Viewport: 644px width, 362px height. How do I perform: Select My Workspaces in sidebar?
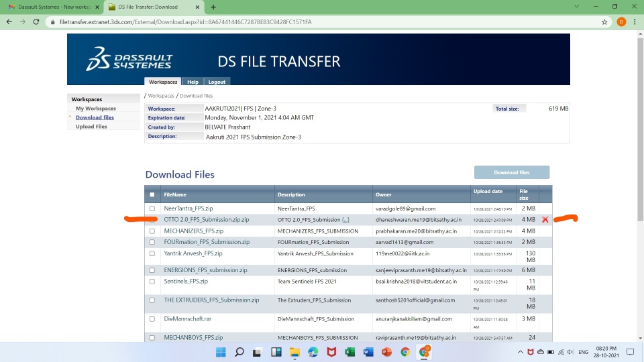96,109
